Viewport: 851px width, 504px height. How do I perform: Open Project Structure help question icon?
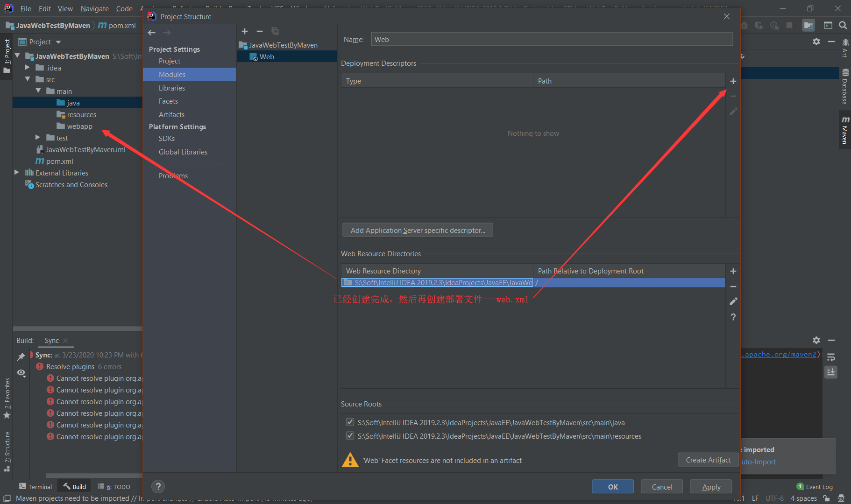[x=158, y=487]
